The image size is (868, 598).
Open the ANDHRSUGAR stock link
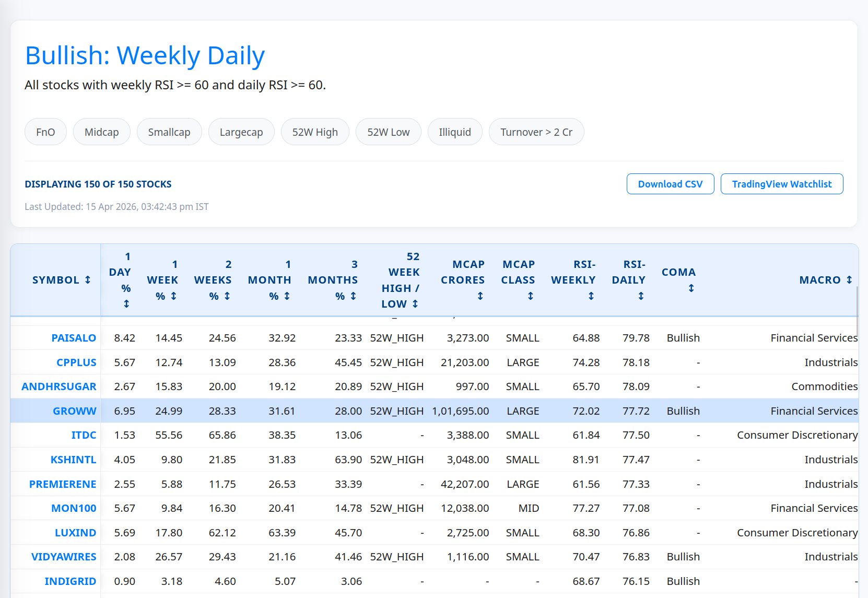[x=59, y=386]
